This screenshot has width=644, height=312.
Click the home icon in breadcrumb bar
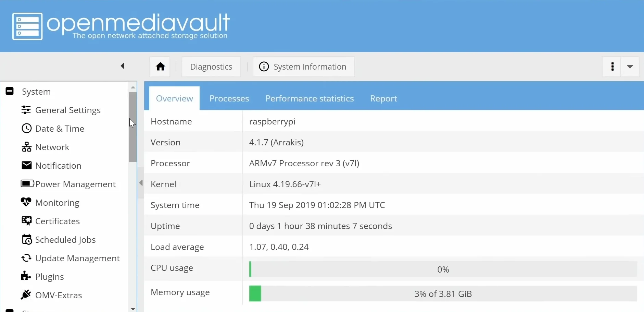160,67
